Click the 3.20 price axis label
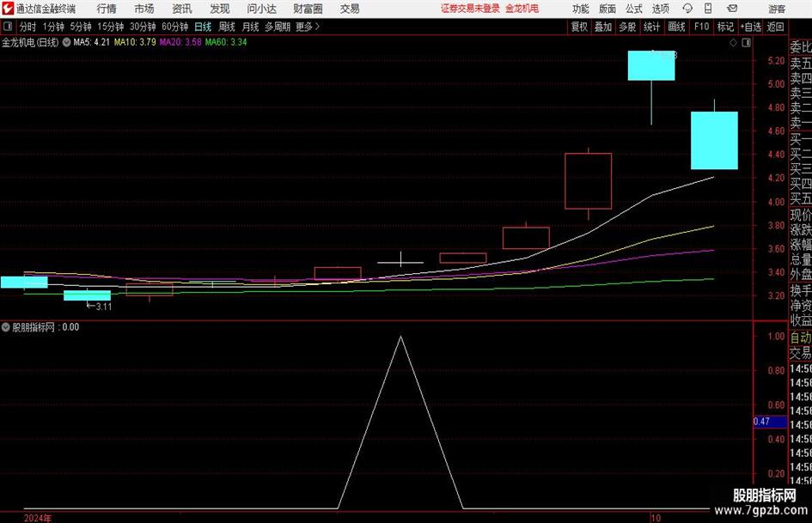This screenshot has height=523, width=812. coord(776,295)
